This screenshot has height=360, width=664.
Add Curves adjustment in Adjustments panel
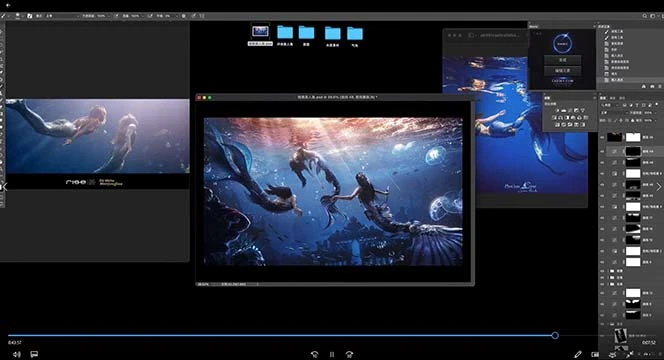570,110
